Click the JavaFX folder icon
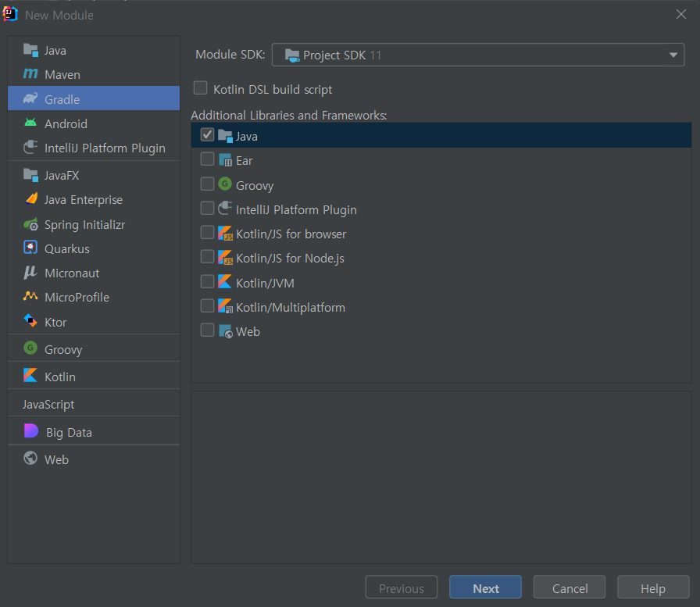The width and height of the screenshot is (700, 607). 30,175
